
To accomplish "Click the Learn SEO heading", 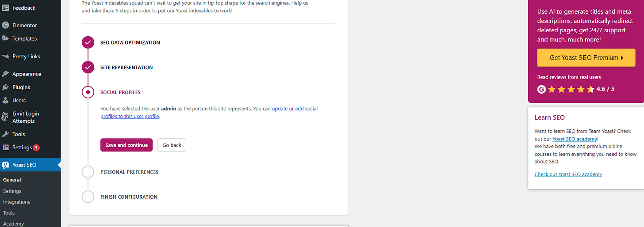I will click(550, 117).
